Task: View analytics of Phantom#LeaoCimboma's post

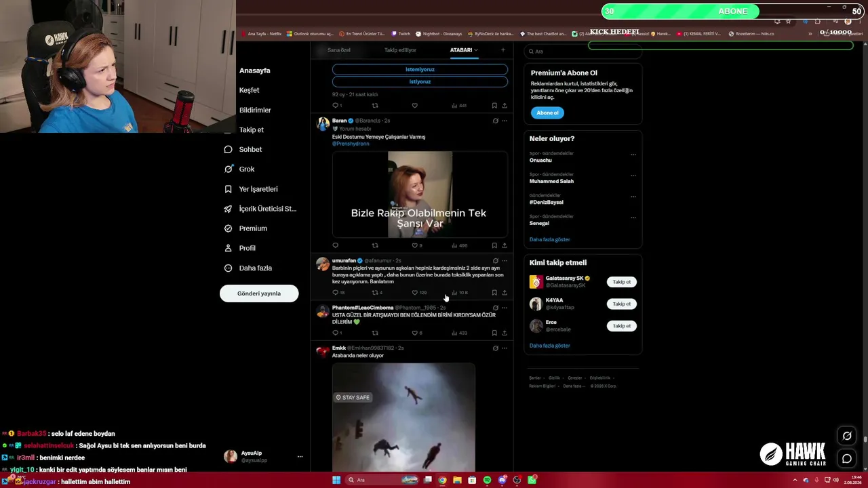Action: tap(459, 333)
